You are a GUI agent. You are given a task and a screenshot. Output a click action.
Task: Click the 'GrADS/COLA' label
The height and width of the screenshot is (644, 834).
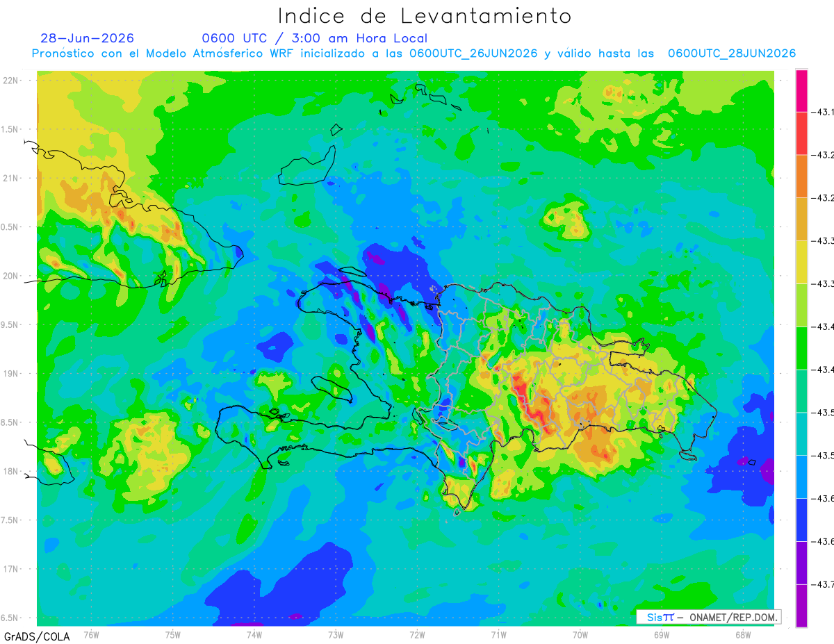point(35,636)
